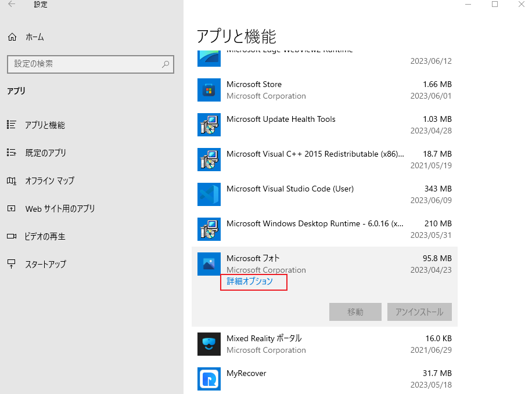Select the Microsoft Store entry name

[x=254, y=84]
